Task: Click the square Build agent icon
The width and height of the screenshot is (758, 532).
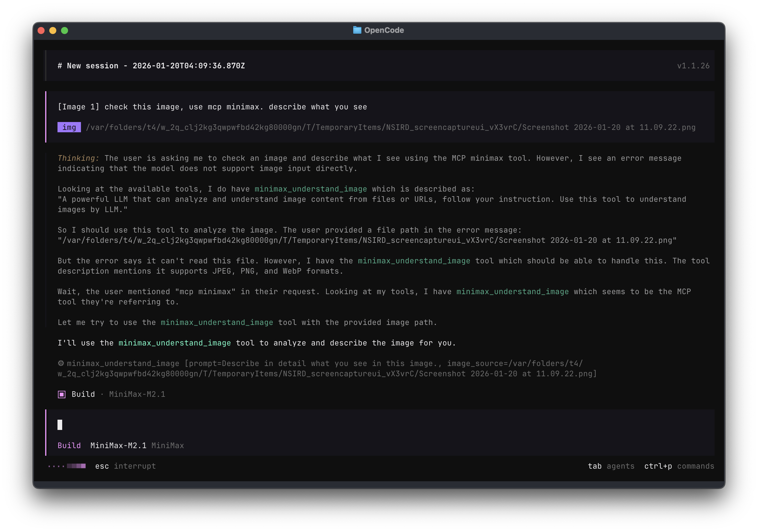Action: (62, 394)
